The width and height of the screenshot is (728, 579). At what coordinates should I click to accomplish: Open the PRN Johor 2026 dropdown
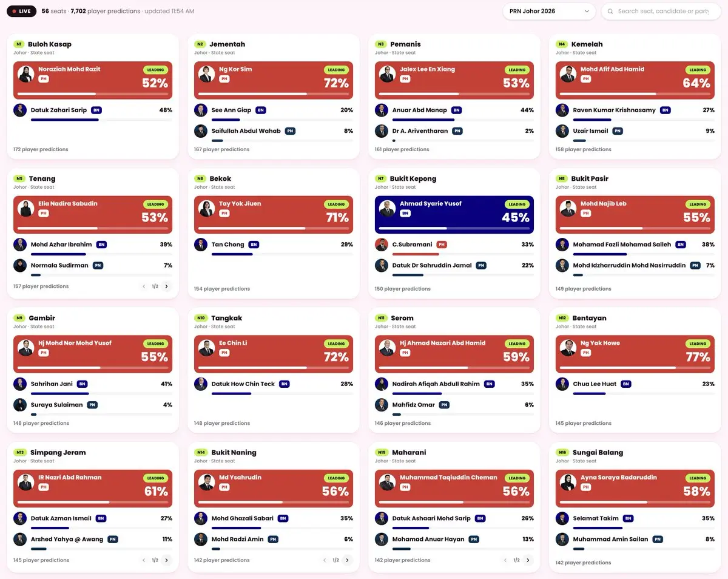click(x=549, y=11)
